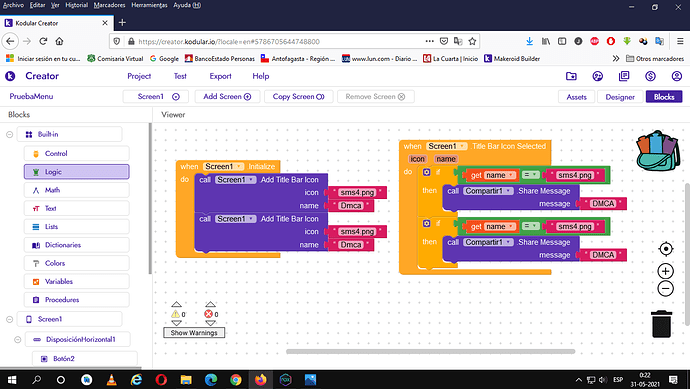Open the Screen1 screen selector dropdown

pyautogui.click(x=156, y=96)
